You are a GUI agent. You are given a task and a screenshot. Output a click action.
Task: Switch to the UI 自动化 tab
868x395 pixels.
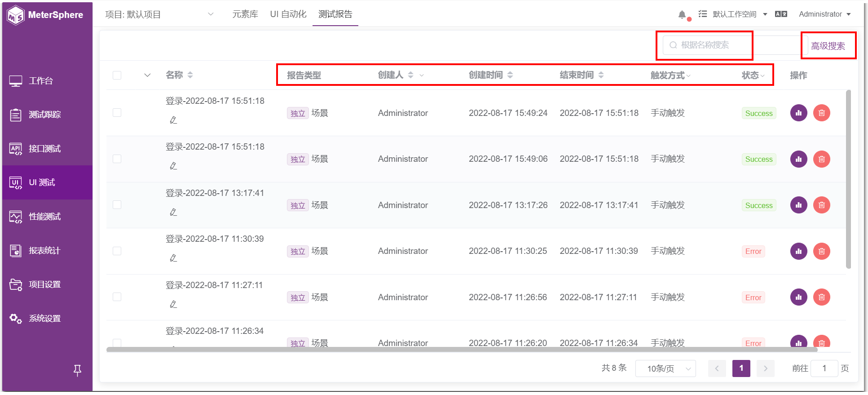tap(288, 14)
